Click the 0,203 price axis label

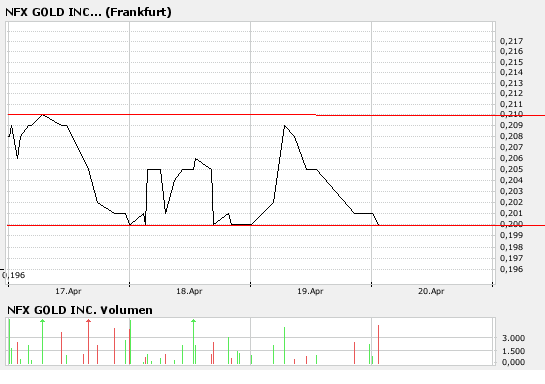pos(511,191)
